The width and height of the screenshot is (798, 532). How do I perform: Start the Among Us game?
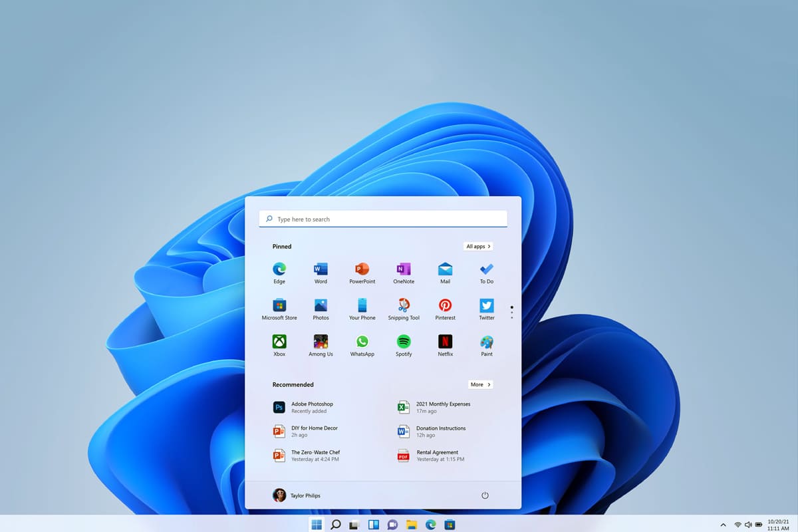click(321, 346)
